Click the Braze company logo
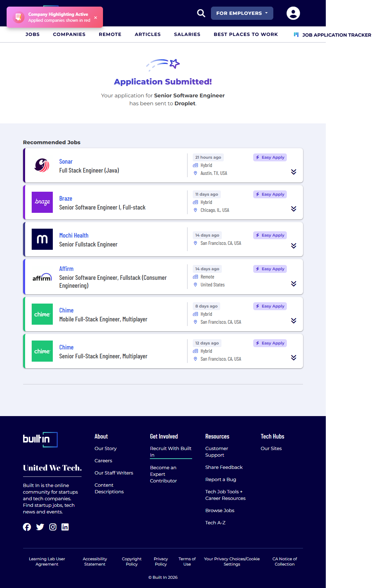 pos(42,202)
